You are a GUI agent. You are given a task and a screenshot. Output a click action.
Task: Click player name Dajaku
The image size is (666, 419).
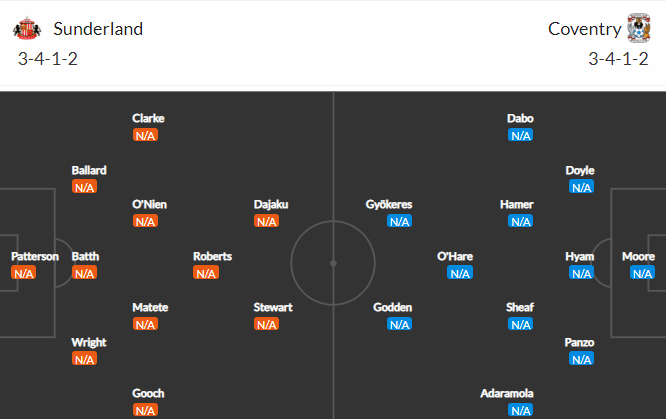(271, 205)
